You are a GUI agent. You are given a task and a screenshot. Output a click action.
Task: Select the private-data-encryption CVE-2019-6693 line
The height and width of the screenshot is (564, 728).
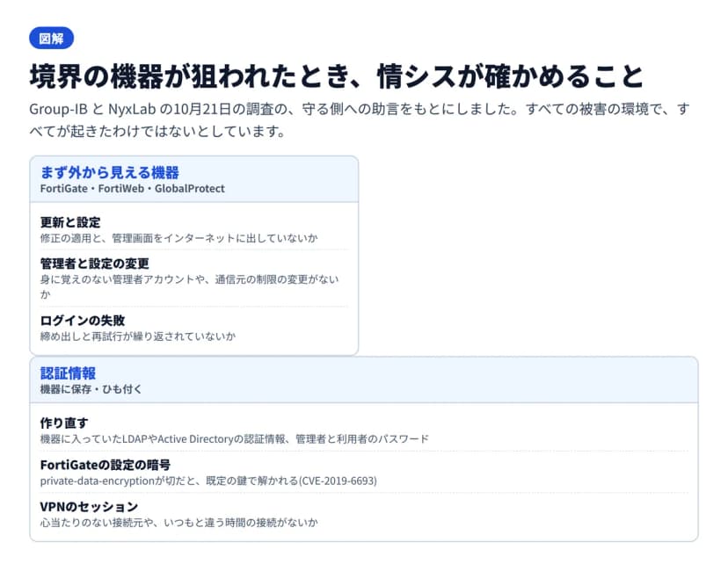tap(208, 481)
